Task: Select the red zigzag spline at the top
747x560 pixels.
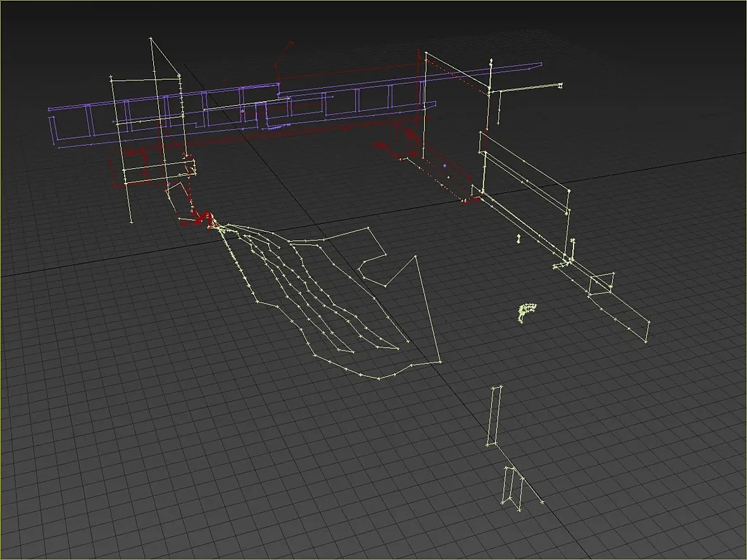Action: (284, 61)
